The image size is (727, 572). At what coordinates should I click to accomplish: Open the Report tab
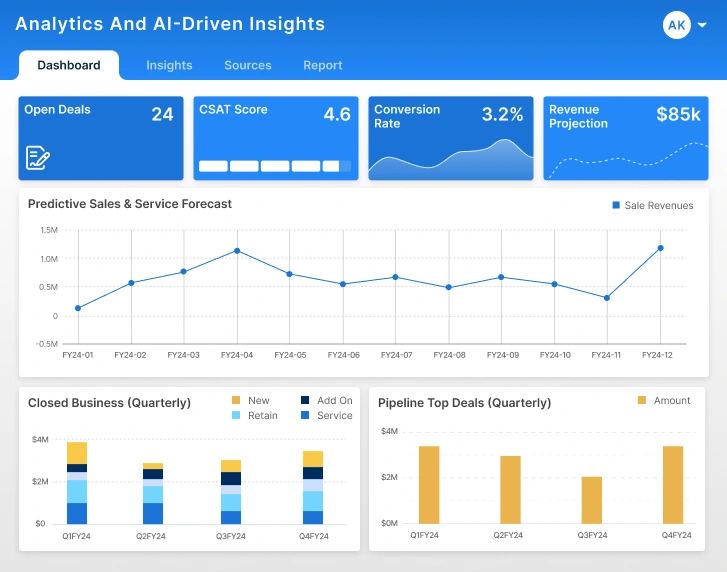click(x=323, y=65)
